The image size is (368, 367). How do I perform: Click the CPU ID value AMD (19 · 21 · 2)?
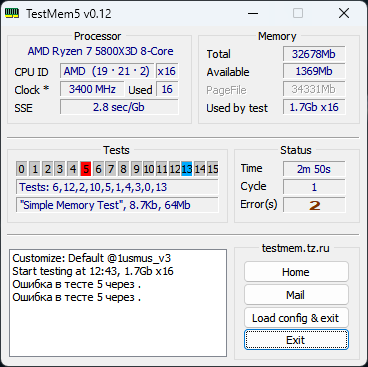coord(107,71)
